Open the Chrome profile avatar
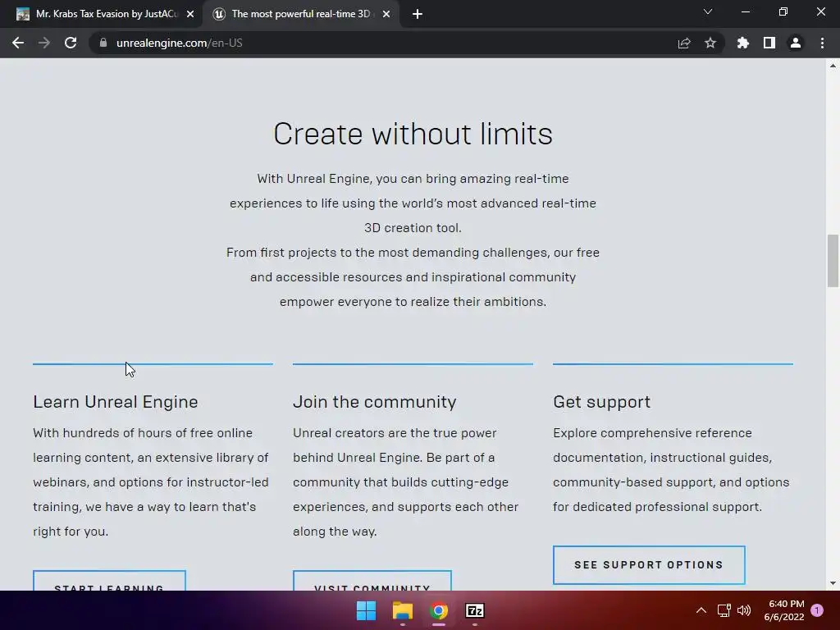 (796, 43)
